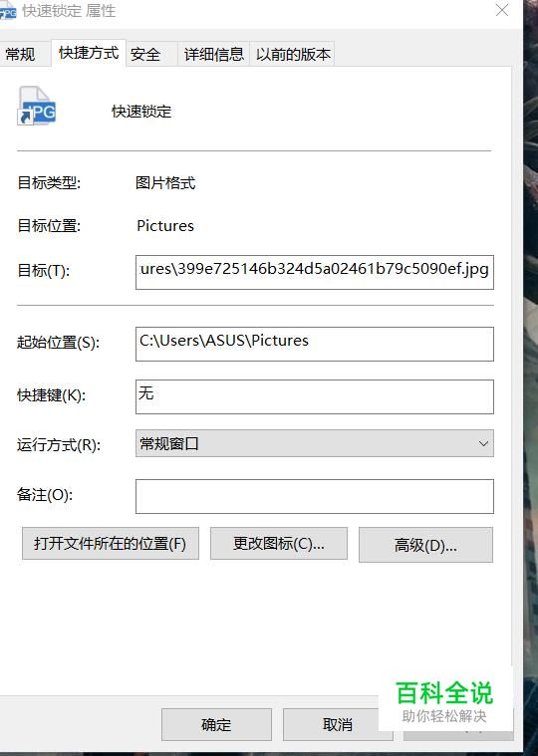
Task: Go to the 详细信息 tab
Action: [213, 54]
